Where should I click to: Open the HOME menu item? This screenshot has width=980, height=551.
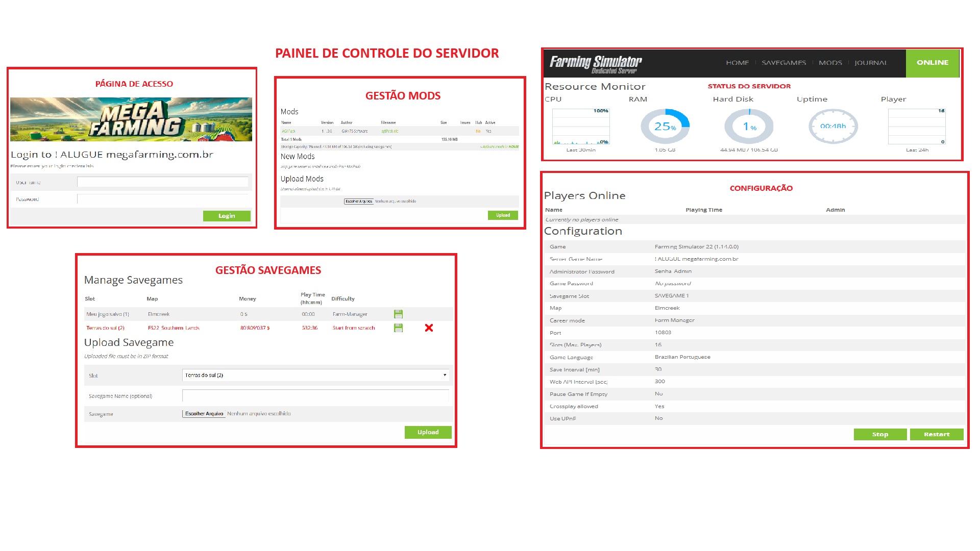pyautogui.click(x=738, y=63)
